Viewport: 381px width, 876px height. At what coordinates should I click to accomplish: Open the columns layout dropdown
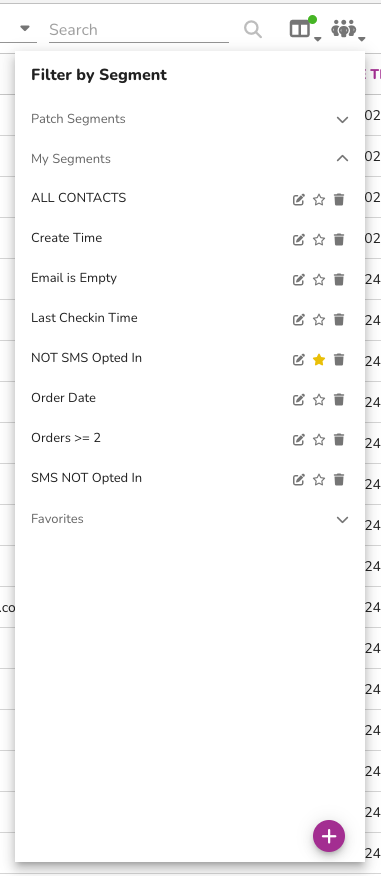pyautogui.click(x=304, y=28)
